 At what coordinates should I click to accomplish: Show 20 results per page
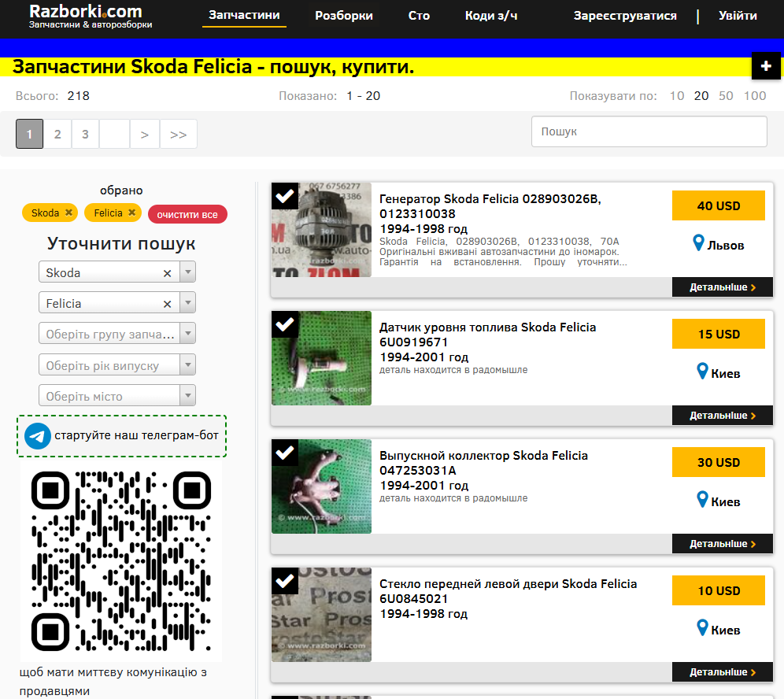[701, 95]
